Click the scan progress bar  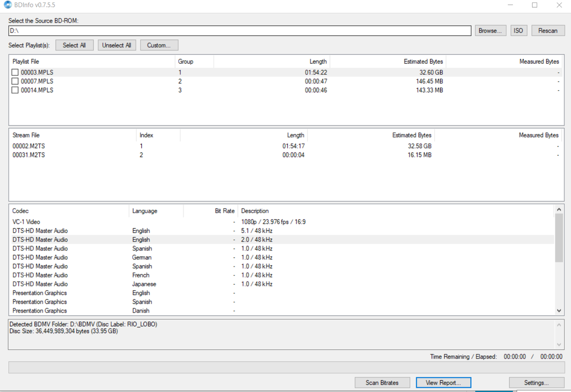(x=286, y=367)
